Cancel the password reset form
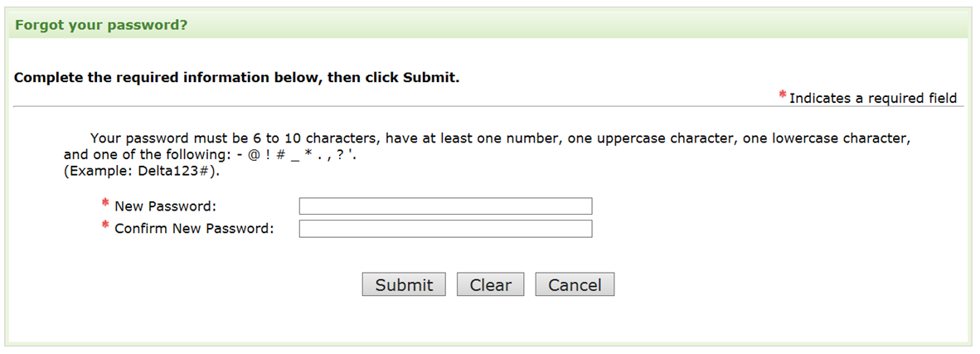The width and height of the screenshot is (980, 354). pos(575,285)
